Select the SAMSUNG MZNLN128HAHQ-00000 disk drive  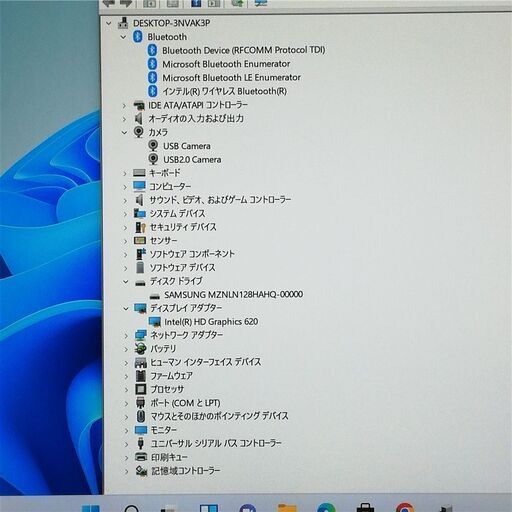tap(233, 295)
